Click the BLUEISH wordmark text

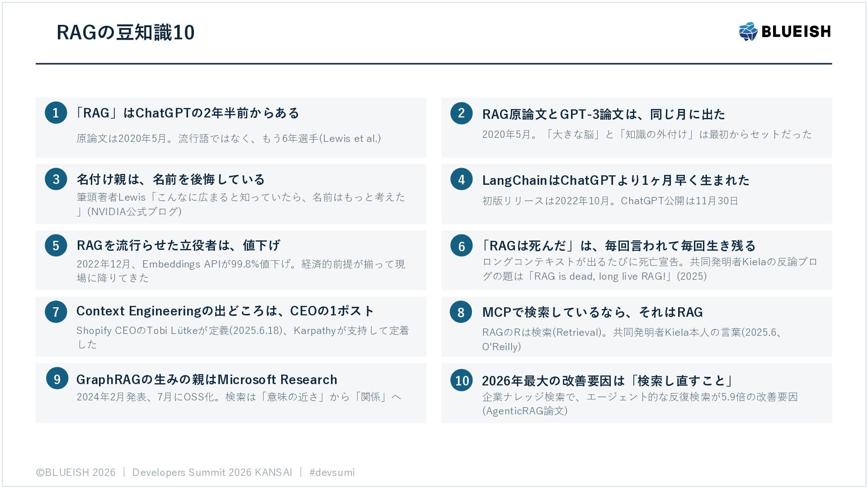click(x=796, y=32)
